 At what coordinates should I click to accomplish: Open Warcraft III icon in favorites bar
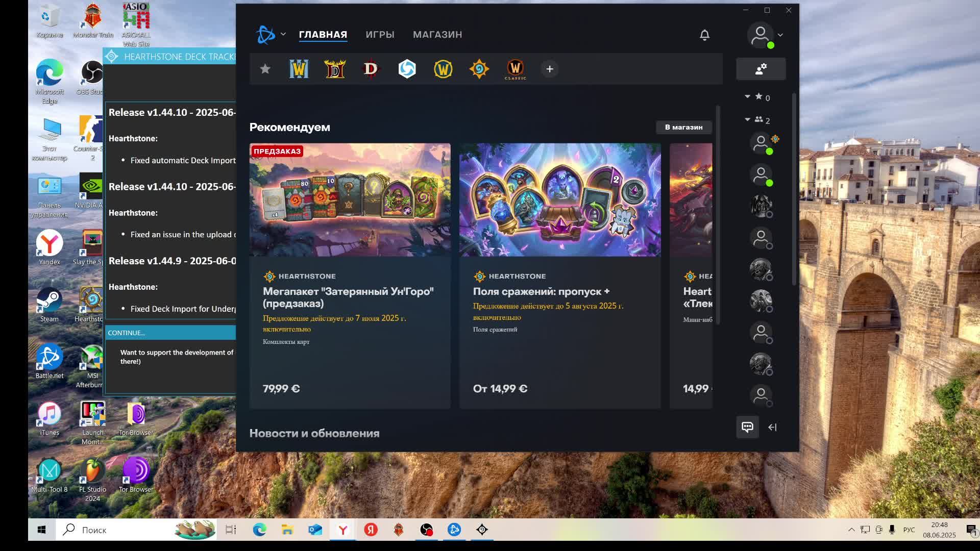(x=299, y=69)
